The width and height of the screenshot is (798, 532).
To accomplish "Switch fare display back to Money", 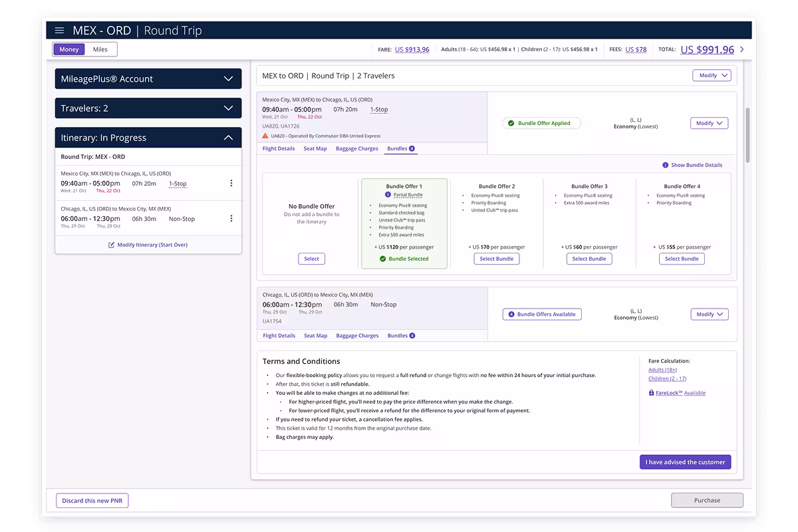I will pyautogui.click(x=70, y=49).
